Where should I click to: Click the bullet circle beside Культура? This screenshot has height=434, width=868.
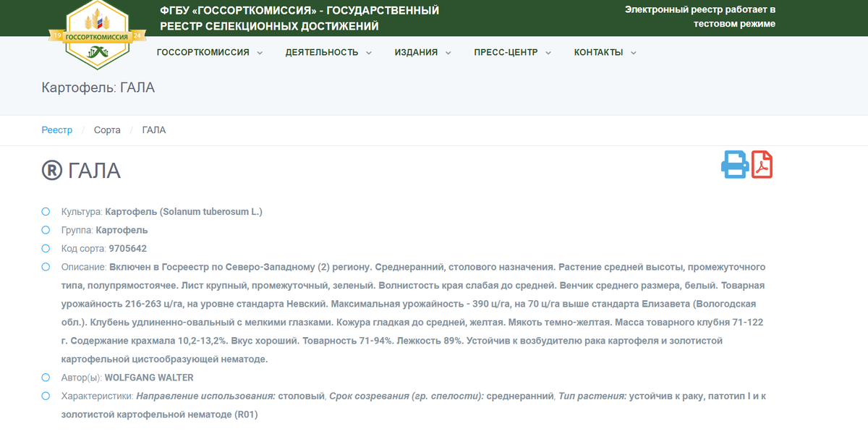46,211
